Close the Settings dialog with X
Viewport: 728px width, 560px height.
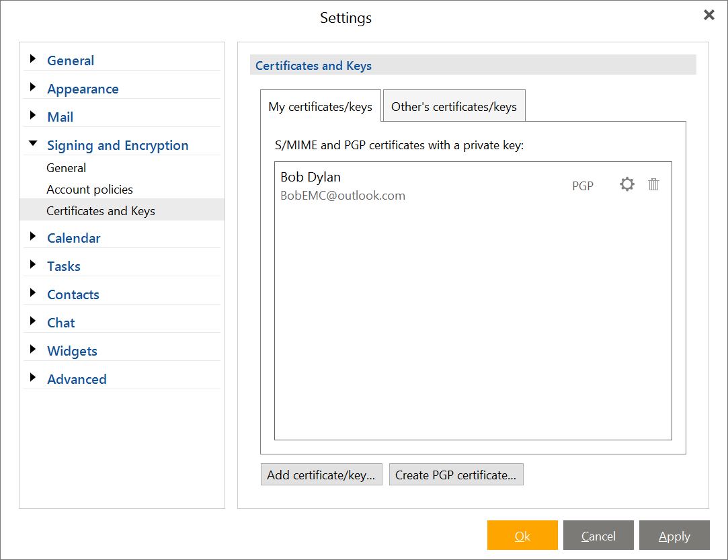709,15
